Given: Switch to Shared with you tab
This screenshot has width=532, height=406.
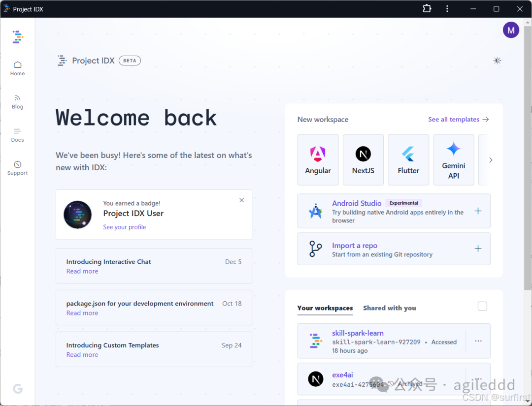Looking at the screenshot, I should click(390, 308).
